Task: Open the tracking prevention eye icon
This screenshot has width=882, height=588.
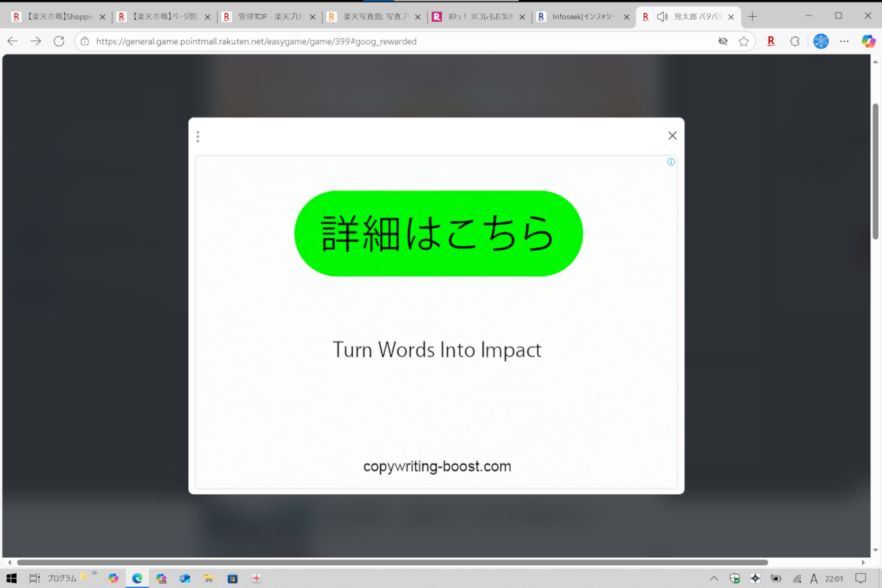Action: coord(723,41)
